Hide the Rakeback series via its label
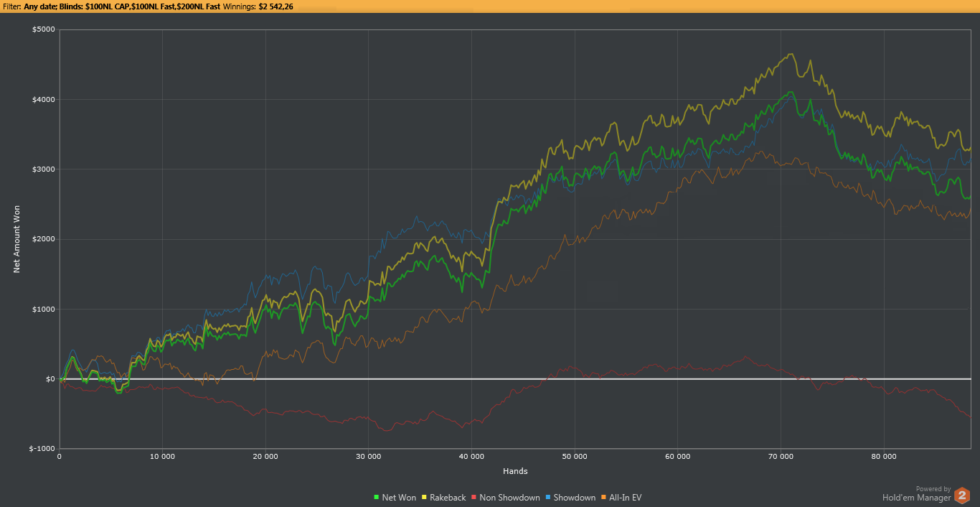This screenshot has height=507, width=980. pos(447,498)
